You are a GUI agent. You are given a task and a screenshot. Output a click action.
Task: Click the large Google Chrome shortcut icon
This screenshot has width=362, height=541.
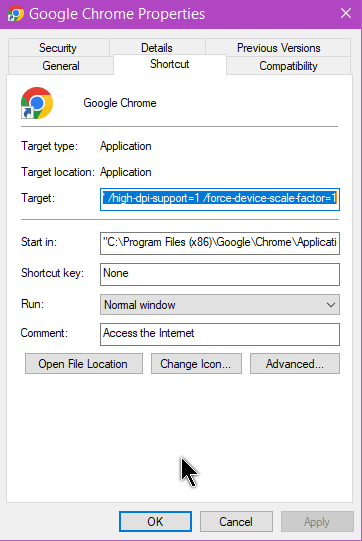[37, 103]
